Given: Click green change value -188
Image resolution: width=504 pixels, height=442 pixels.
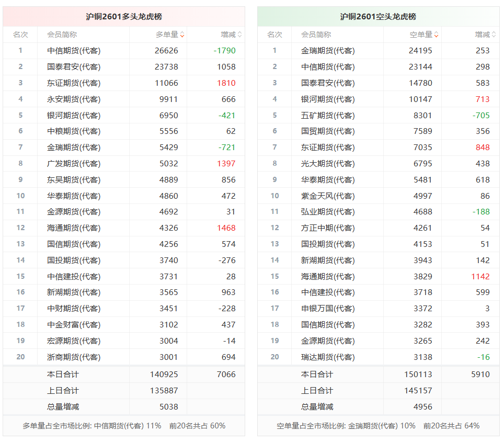Looking at the screenshot, I should pos(481,212).
